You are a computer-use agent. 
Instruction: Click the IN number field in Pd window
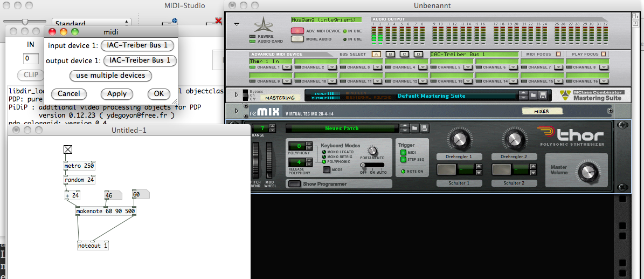(31, 58)
